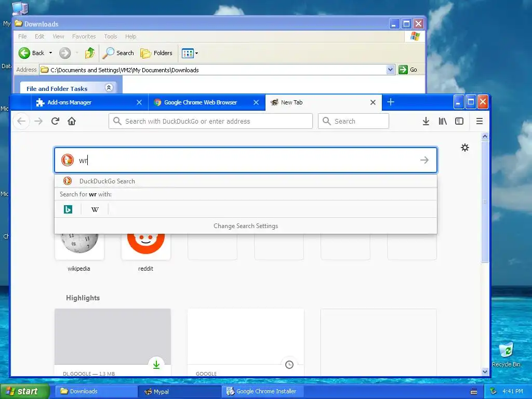Expand the Address bar dropdown in Downloads
The height and width of the screenshot is (399, 532).
(x=390, y=70)
